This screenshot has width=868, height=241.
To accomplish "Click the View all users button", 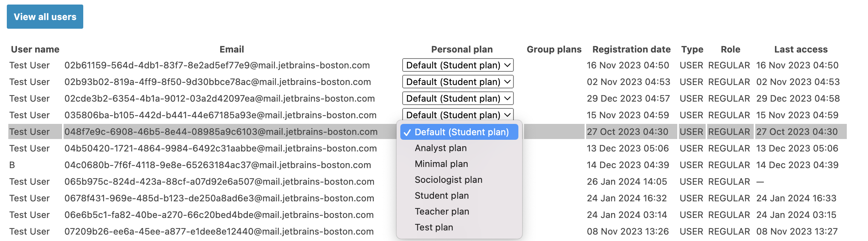I will pos(45,17).
